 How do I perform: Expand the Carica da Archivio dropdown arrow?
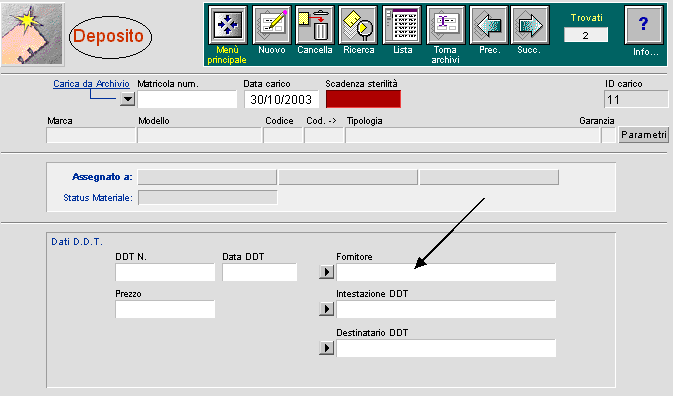(127, 100)
